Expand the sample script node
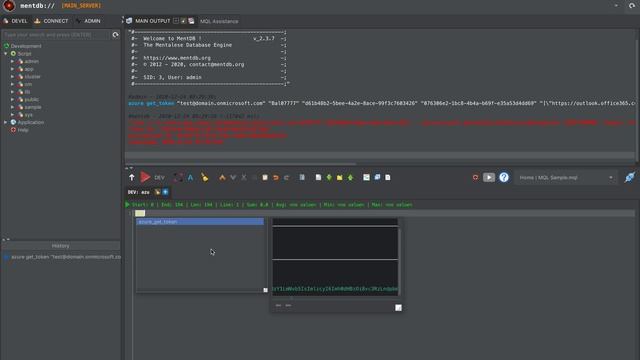 (12, 107)
